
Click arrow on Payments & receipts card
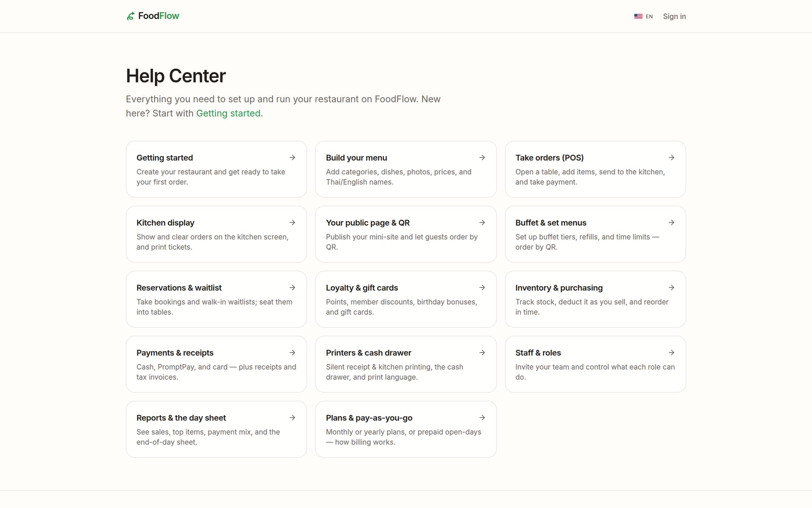(292, 353)
